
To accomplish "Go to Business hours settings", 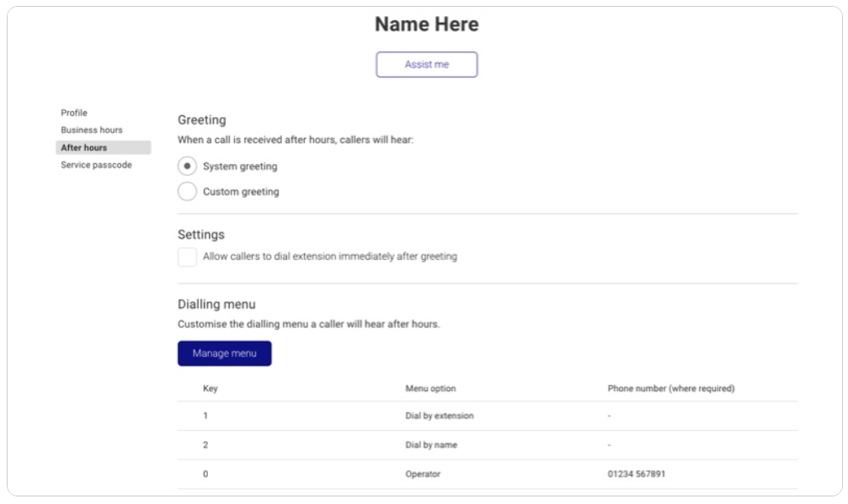I will tap(92, 130).
